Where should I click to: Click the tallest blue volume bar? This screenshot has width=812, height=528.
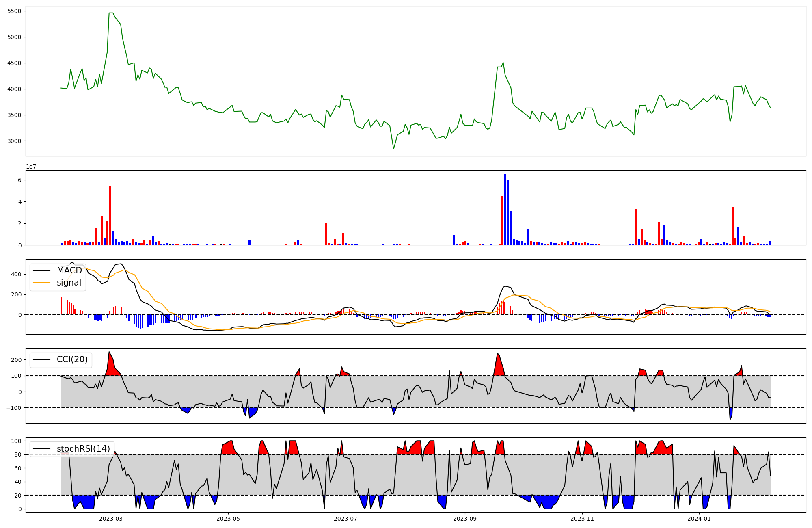[505, 209]
